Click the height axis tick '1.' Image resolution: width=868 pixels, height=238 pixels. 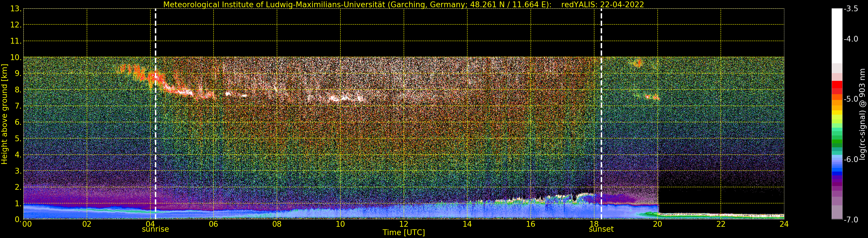[18, 203]
